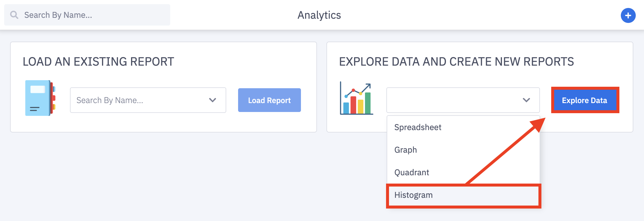This screenshot has height=221, width=644.
Task: Click empty page area below the report cards
Action: click(x=178, y=178)
